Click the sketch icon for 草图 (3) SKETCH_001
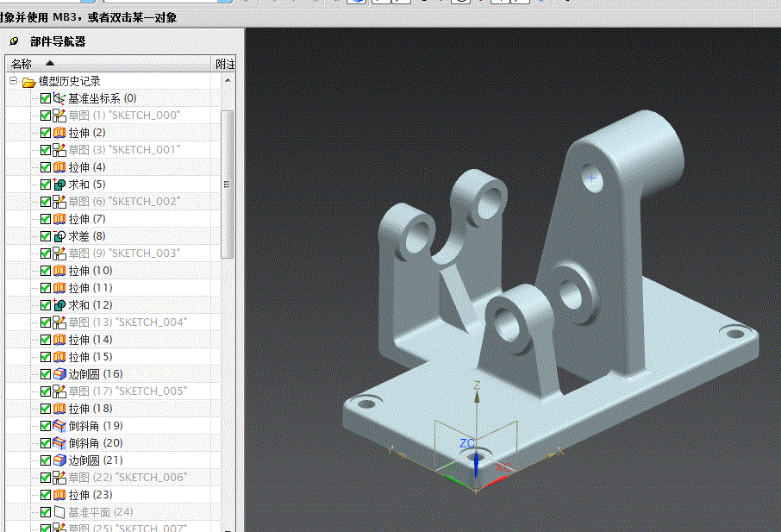The image size is (781, 532). pyautogui.click(x=59, y=150)
